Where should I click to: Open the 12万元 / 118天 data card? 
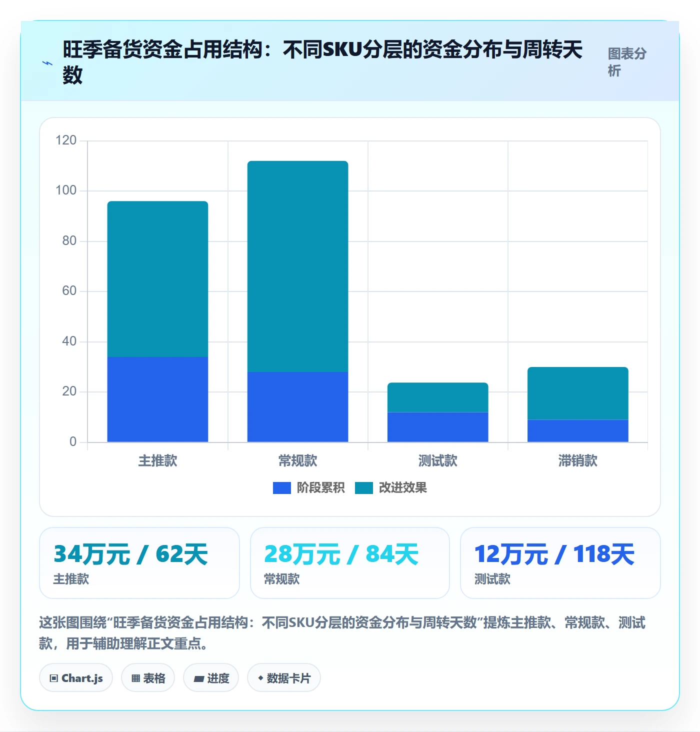click(560, 563)
